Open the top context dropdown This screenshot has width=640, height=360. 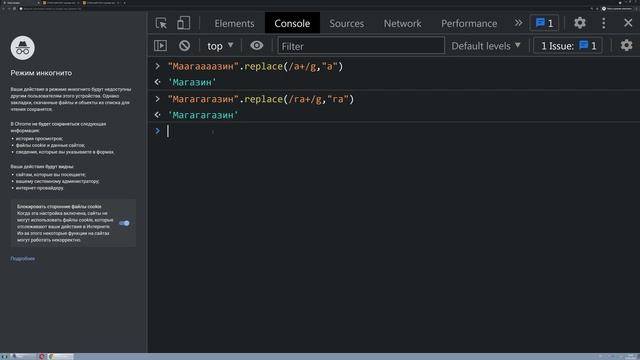click(220, 46)
